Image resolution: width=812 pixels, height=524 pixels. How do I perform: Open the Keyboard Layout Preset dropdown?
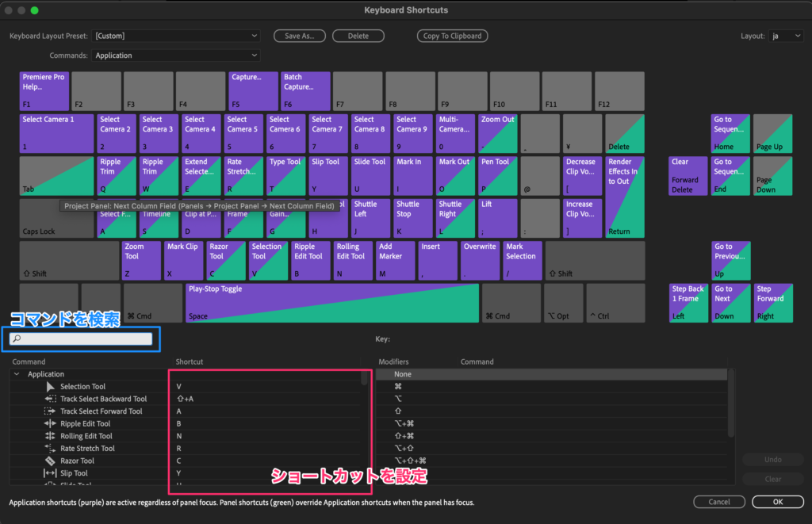click(176, 36)
